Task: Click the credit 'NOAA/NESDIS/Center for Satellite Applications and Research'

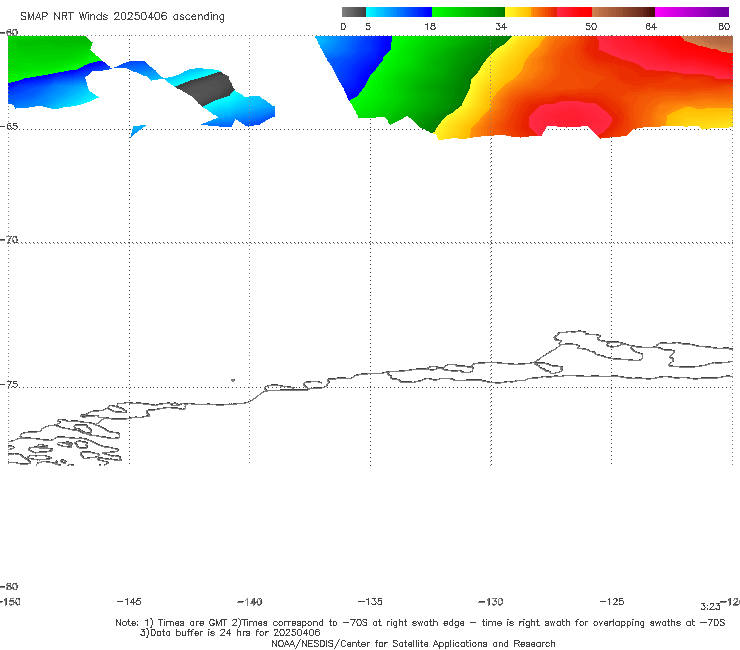Action: 413,644
